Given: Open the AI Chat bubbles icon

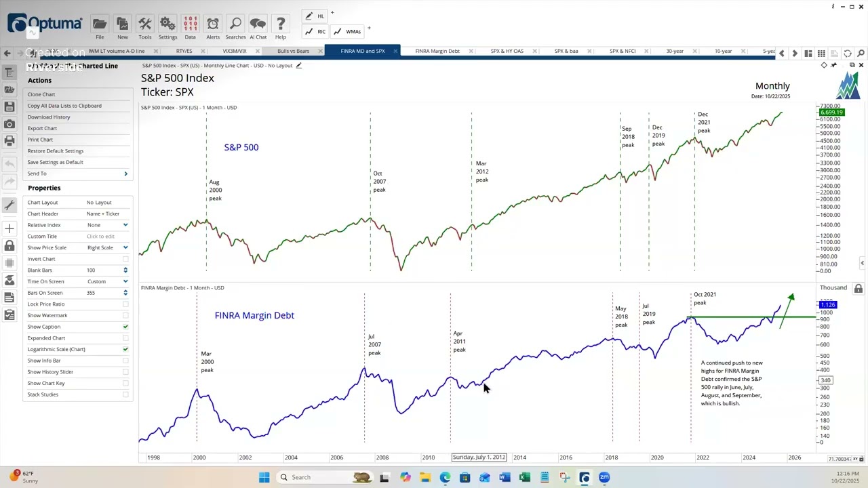Looking at the screenshot, I should coord(258,24).
